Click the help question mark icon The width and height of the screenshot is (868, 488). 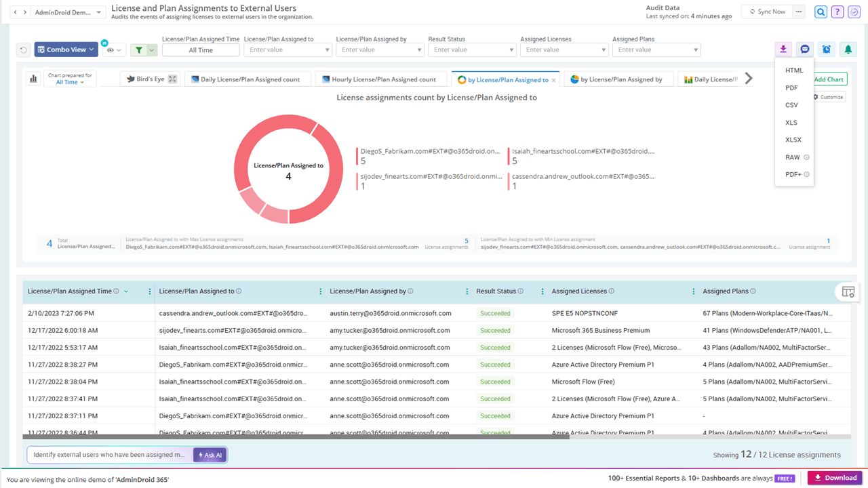[837, 12]
